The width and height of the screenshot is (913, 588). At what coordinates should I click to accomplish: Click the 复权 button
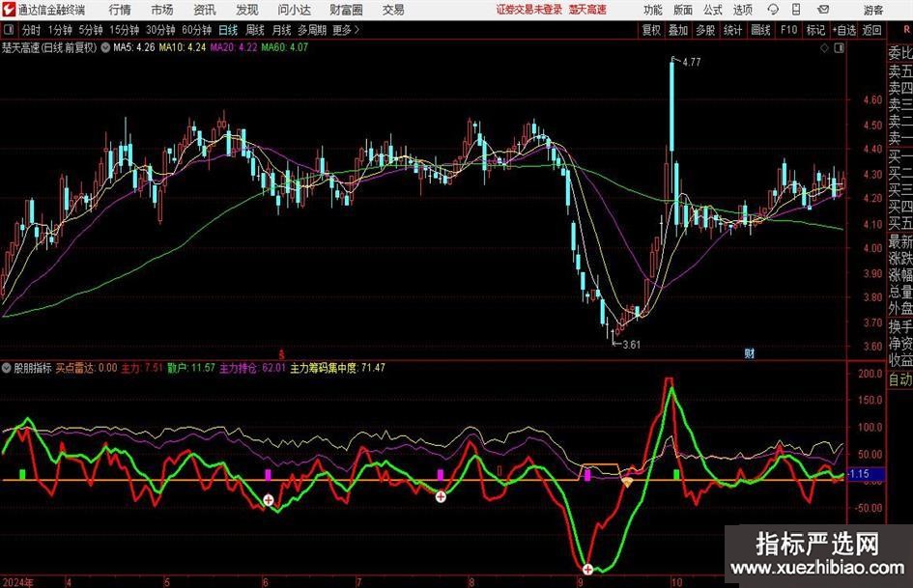click(651, 30)
